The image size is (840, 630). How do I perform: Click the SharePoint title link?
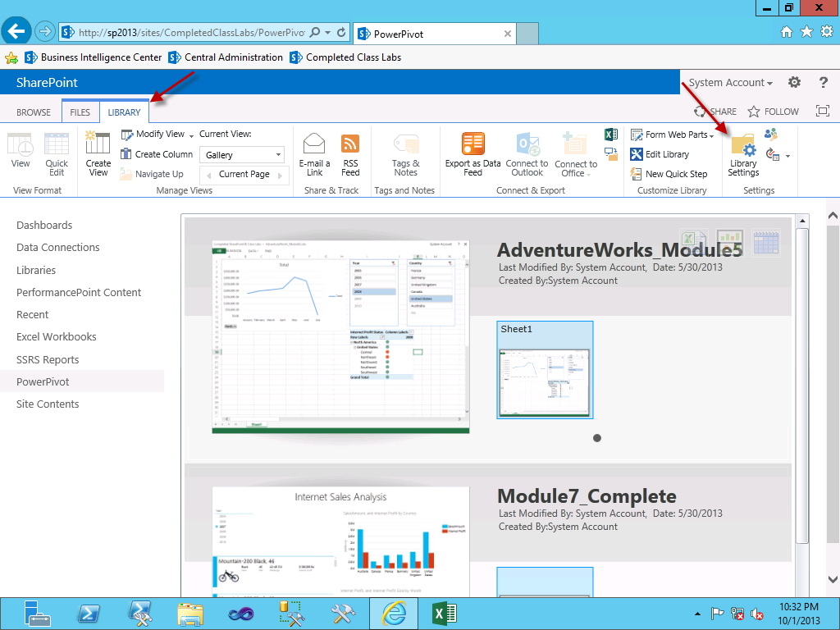(x=47, y=83)
